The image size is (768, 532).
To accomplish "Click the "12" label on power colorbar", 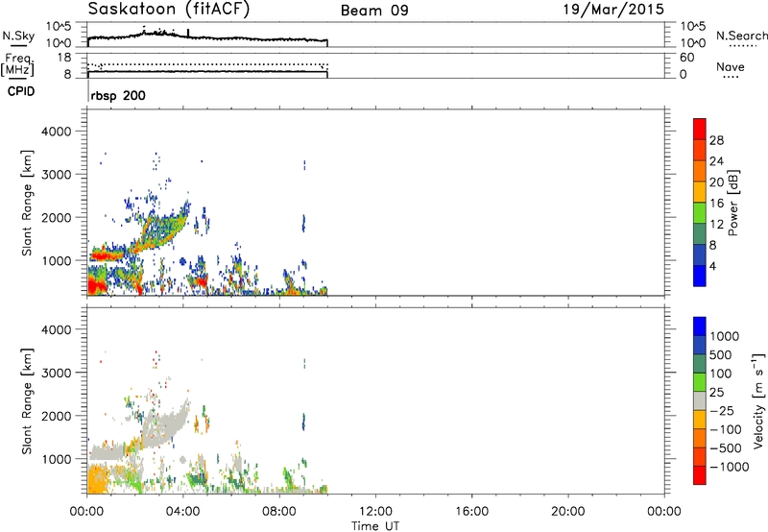I will [x=716, y=225].
